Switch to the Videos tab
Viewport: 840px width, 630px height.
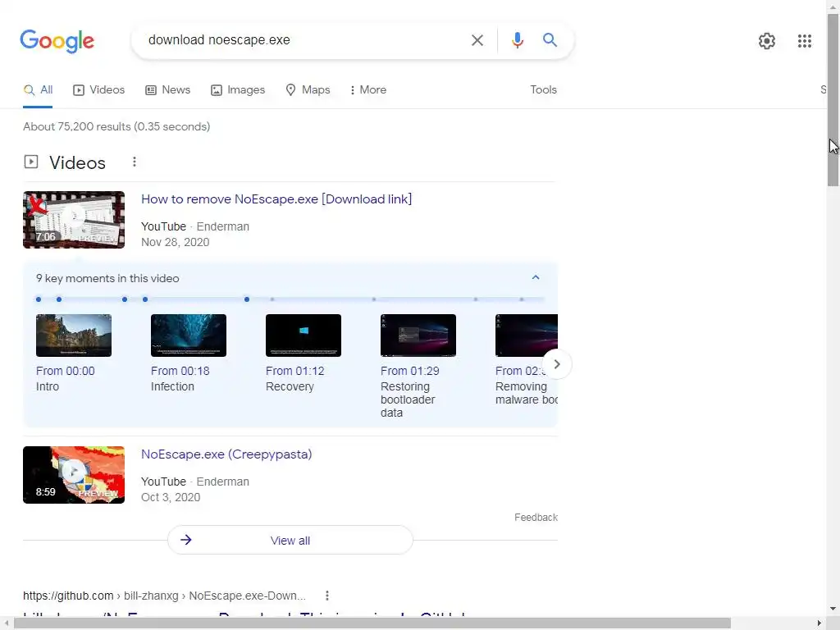99,90
